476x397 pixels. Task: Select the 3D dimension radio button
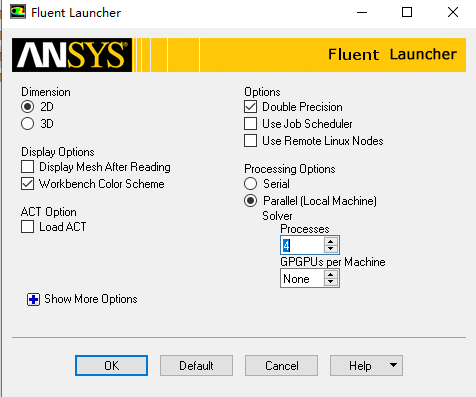(x=27, y=124)
